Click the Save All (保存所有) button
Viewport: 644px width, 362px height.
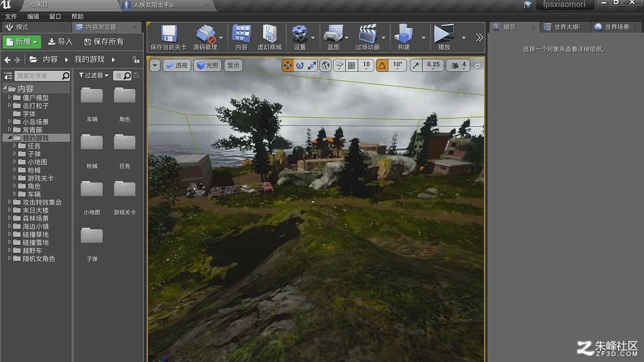(104, 42)
